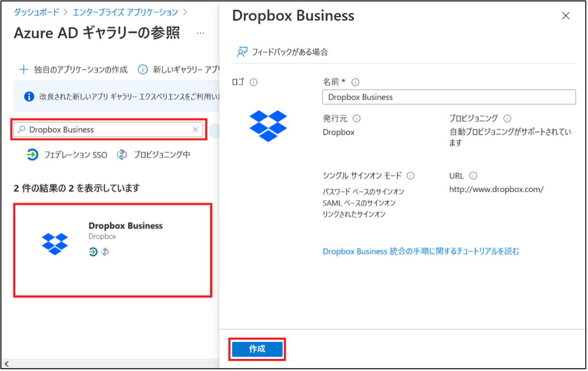The image size is (588, 371).
Task: Open Dropbox Business 統合 tutorial link
Action: pyautogui.click(x=421, y=251)
